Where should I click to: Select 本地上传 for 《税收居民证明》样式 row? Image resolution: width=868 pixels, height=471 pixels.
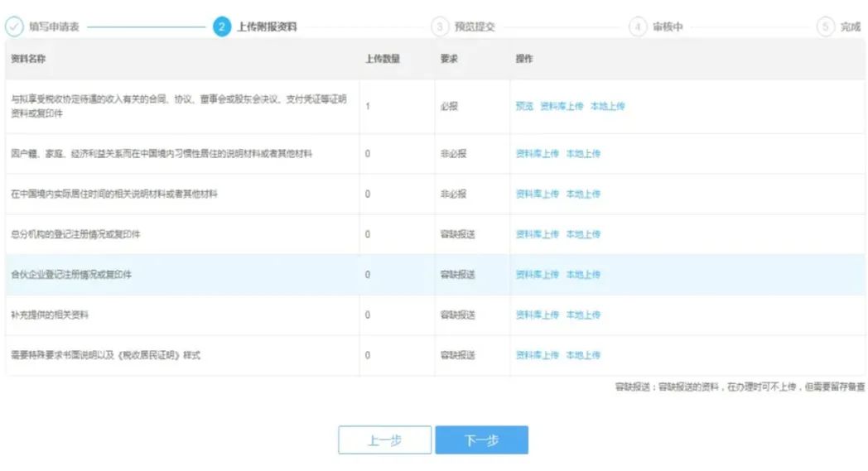pos(583,355)
